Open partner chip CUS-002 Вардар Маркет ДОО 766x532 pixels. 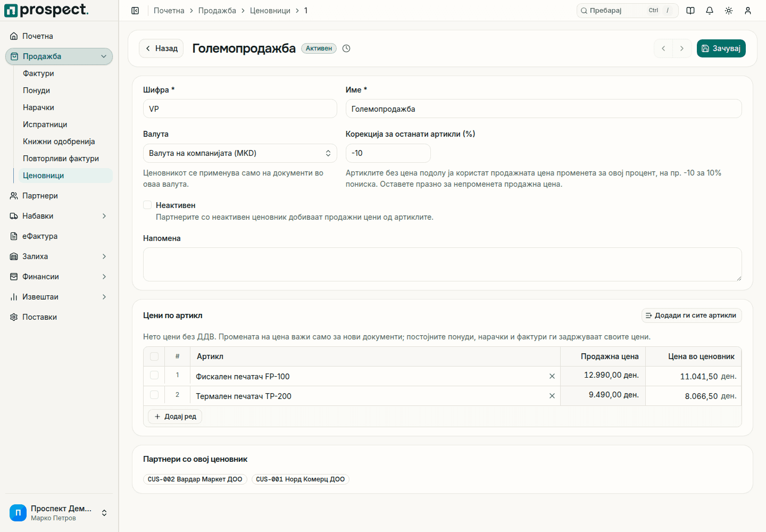click(195, 479)
